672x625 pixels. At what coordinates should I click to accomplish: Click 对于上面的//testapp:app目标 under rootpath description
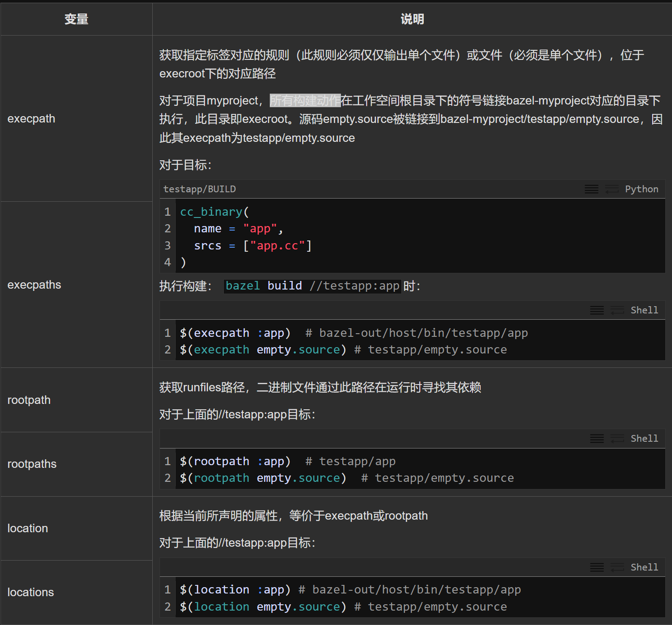click(x=237, y=414)
